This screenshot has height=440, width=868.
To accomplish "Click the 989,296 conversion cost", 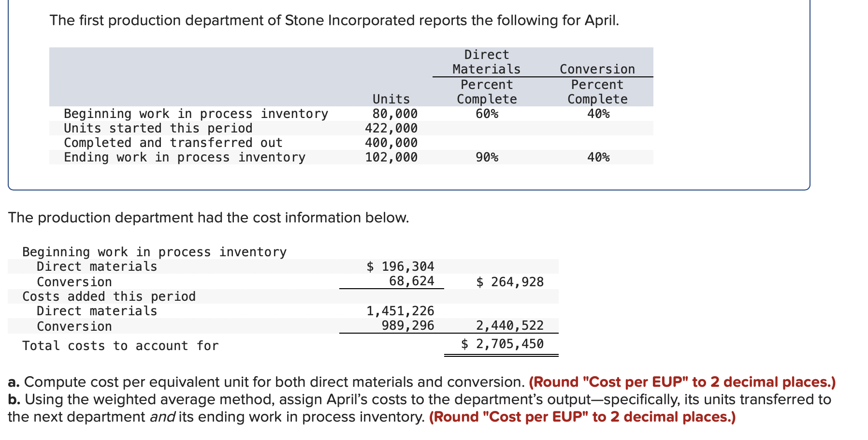I will click(408, 325).
